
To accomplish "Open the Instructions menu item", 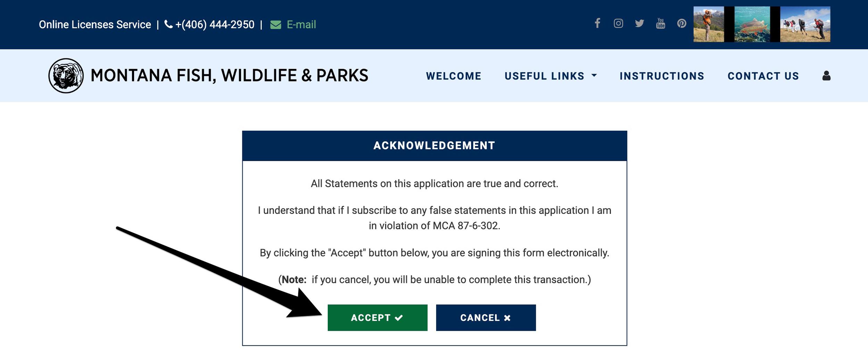I will point(661,76).
